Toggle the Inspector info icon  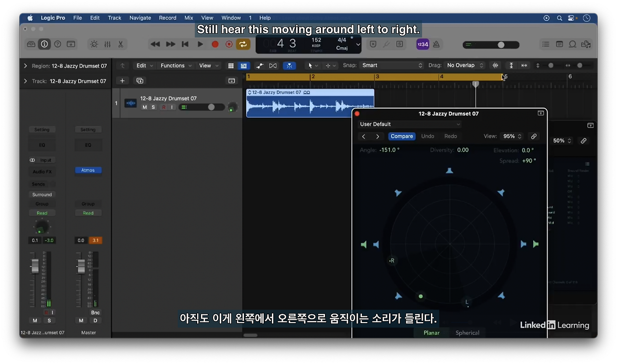tap(44, 44)
